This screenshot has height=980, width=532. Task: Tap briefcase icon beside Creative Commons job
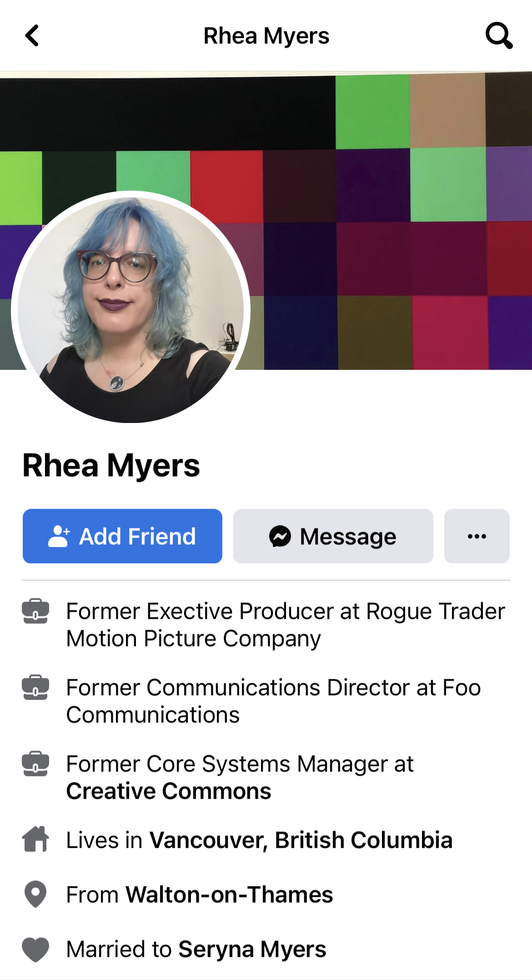coord(35,764)
